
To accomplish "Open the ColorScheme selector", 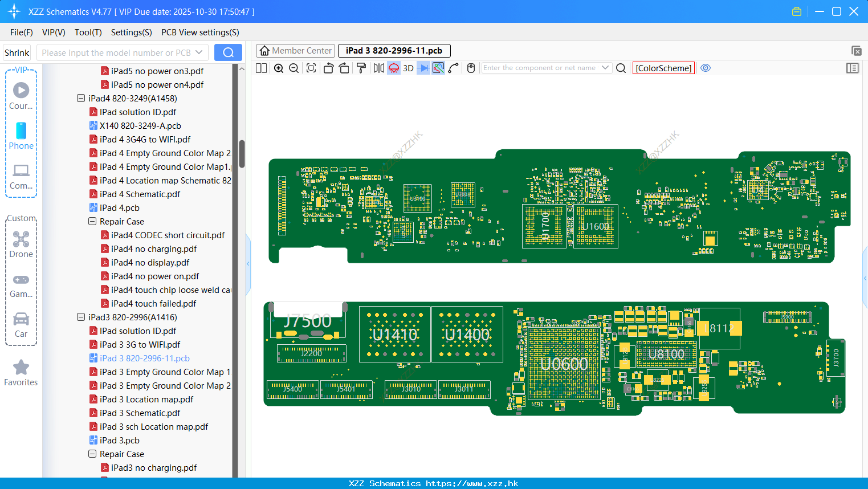I will 663,68.
